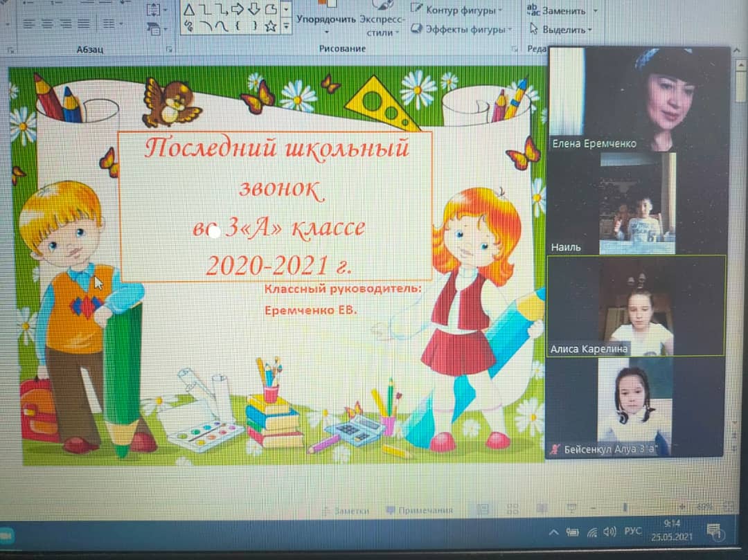Select the triangle shape in shapes gallery
748x560 pixels.
tap(188, 10)
